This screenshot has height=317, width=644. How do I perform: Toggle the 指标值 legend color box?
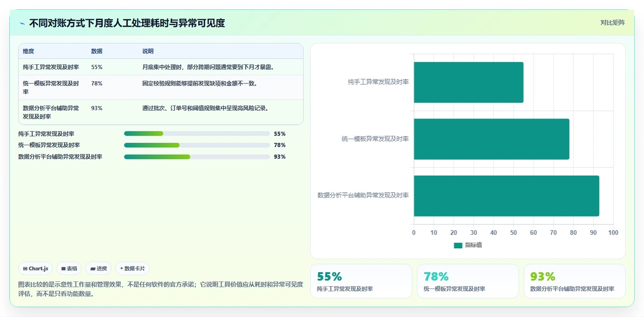tap(458, 245)
